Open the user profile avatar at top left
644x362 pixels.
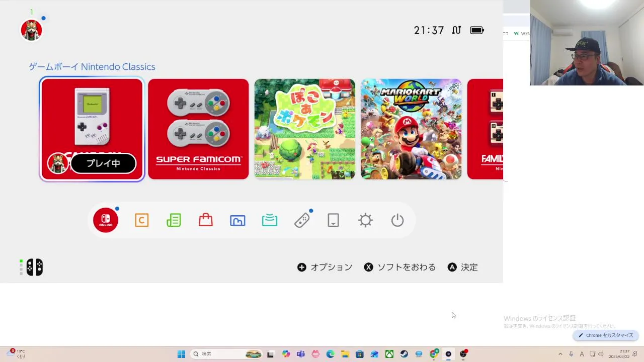pos(31,30)
